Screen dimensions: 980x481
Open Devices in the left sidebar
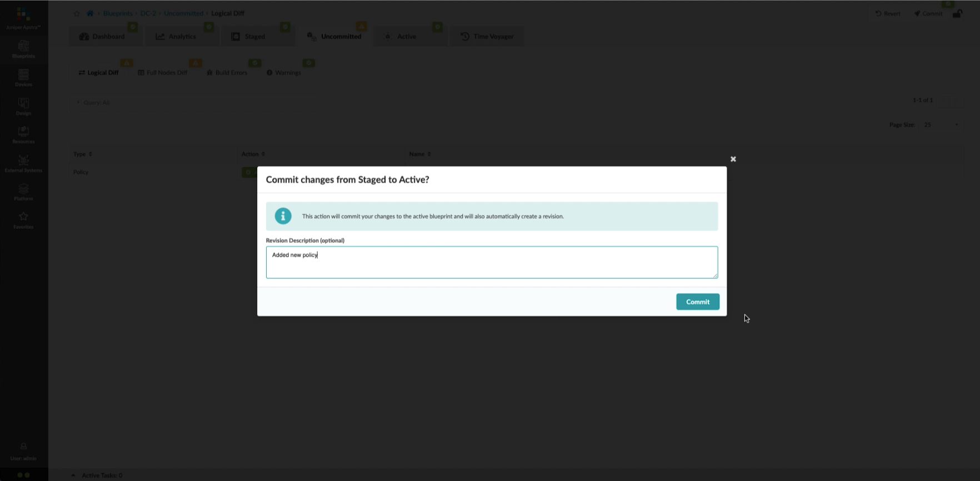pos(23,78)
